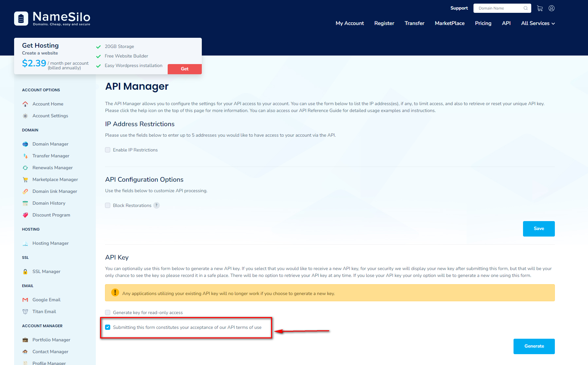This screenshot has height=365, width=588.
Task: Click the $2.39 hosting price text
Action: pyautogui.click(x=34, y=63)
